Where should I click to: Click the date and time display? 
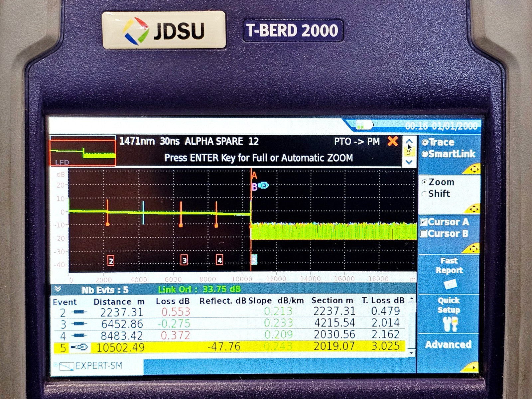441,126
